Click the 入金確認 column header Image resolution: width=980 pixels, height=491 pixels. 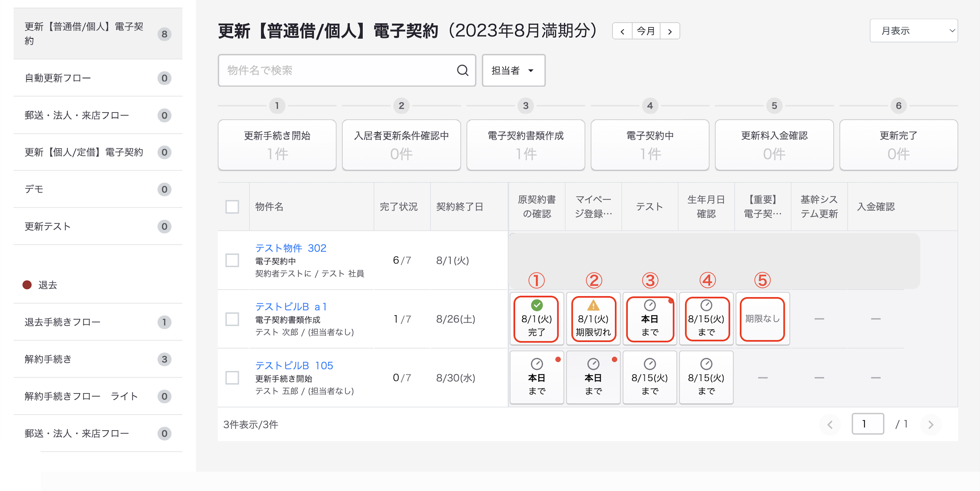875,207
